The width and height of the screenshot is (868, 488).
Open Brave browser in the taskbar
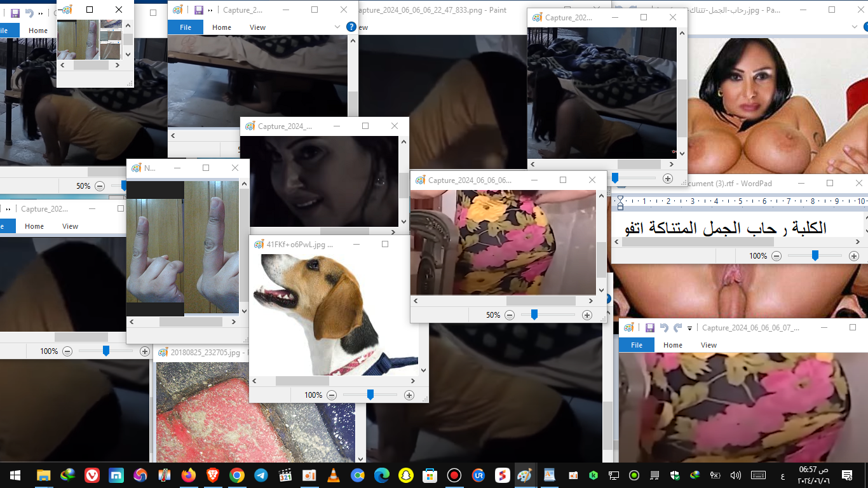coord(212,475)
